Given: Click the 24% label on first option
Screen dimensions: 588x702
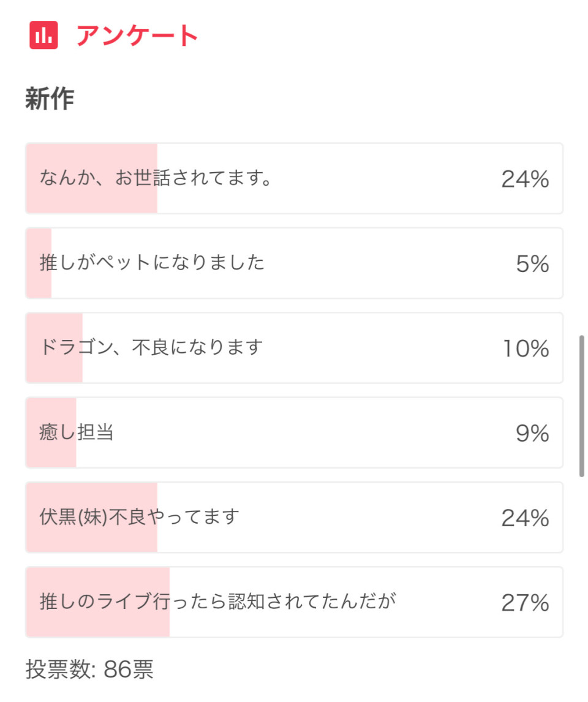Looking at the screenshot, I should (525, 179).
